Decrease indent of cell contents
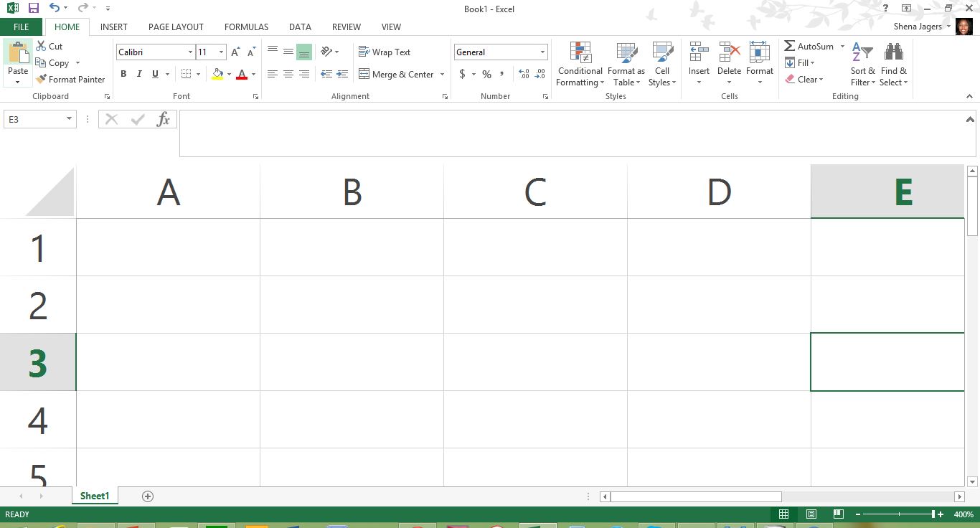This screenshot has height=528, width=980. pos(326,74)
